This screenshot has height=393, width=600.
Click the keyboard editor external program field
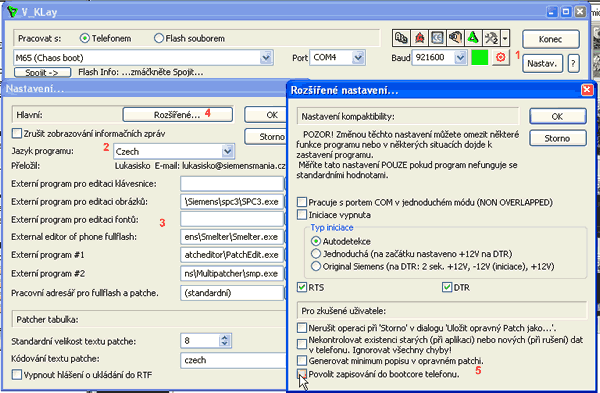[x=232, y=184]
